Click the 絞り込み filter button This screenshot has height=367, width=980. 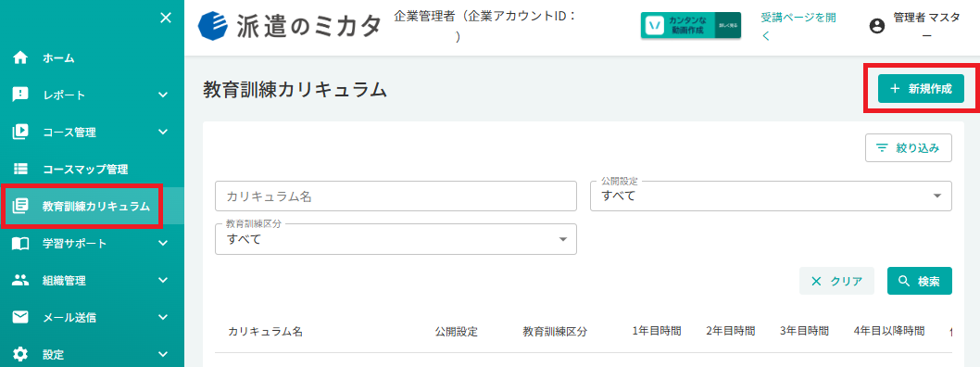(x=909, y=148)
